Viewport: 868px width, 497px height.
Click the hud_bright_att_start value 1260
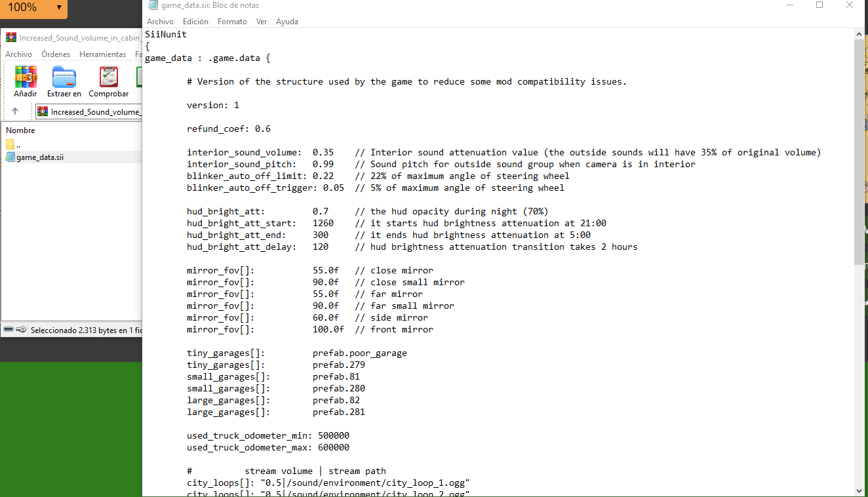[x=323, y=223]
